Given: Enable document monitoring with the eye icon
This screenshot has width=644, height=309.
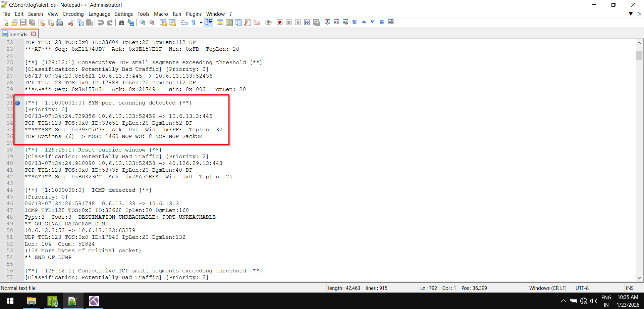Looking at the screenshot, I should click(x=268, y=22).
